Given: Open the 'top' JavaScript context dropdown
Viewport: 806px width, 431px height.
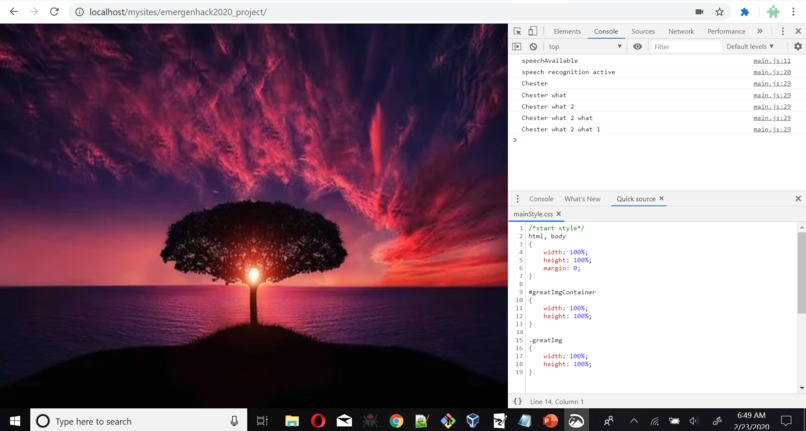Looking at the screenshot, I should click(x=584, y=46).
